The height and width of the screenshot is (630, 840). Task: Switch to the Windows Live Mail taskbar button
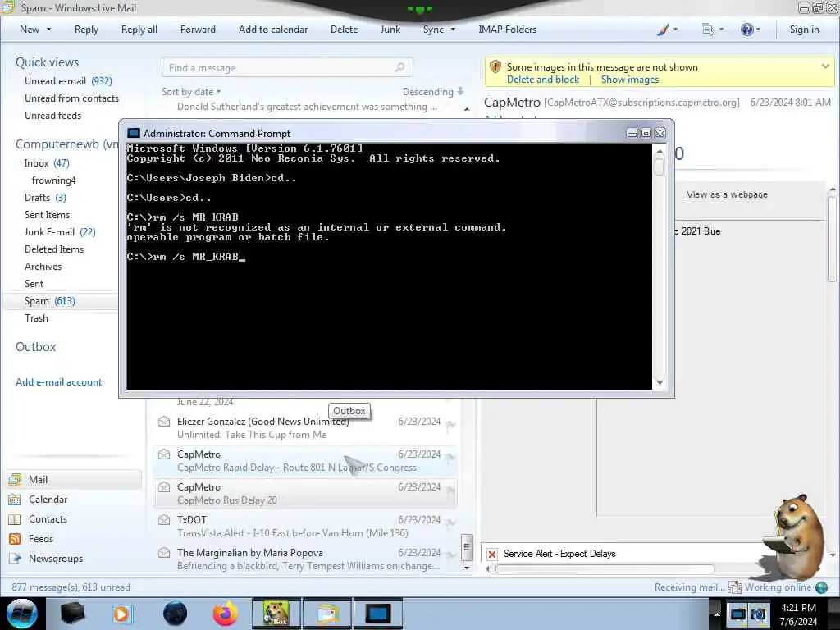tap(326, 614)
